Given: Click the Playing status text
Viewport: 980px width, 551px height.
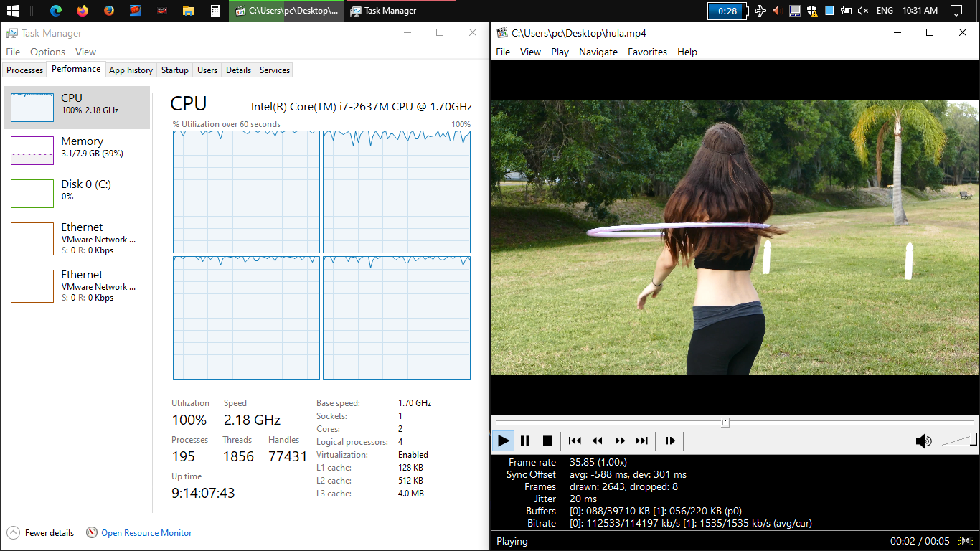Looking at the screenshot, I should (x=512, y=542).
